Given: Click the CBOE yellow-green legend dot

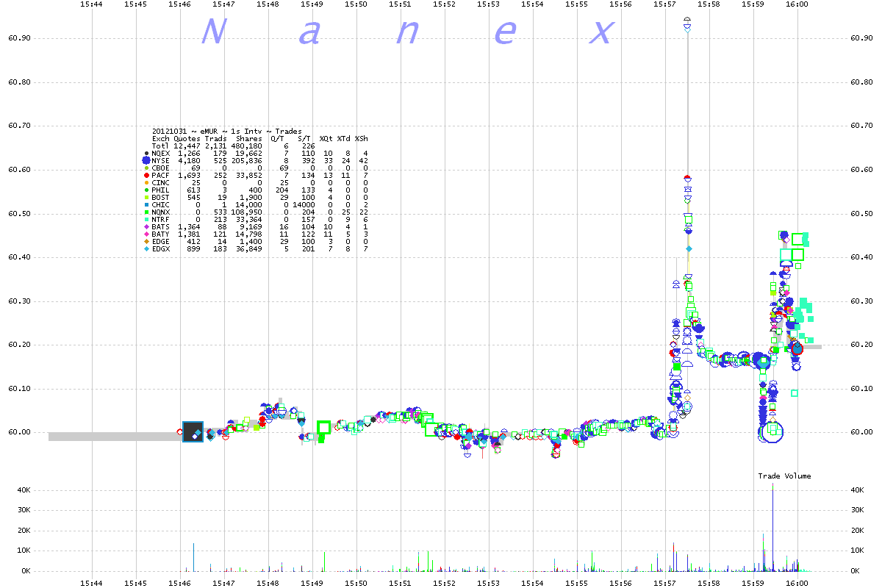Looking at the screenshot, I should 146,168.
